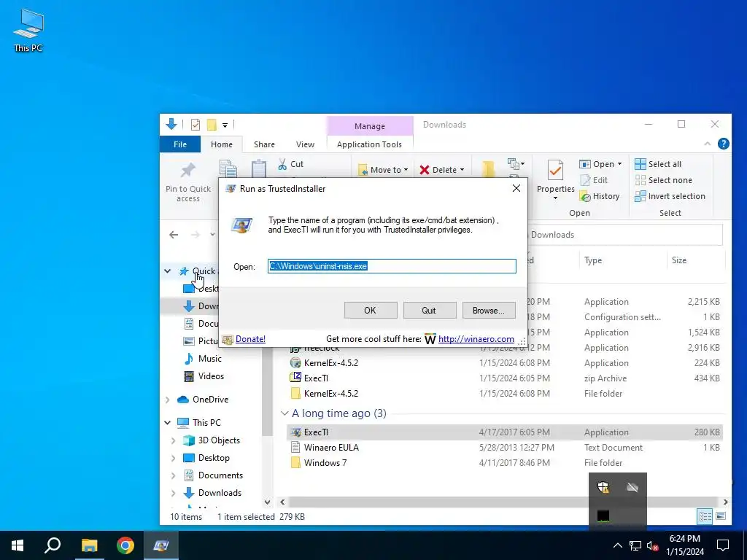Click ExecTI taskbar icon
747x560 pixels.
[x=161, y=545]
